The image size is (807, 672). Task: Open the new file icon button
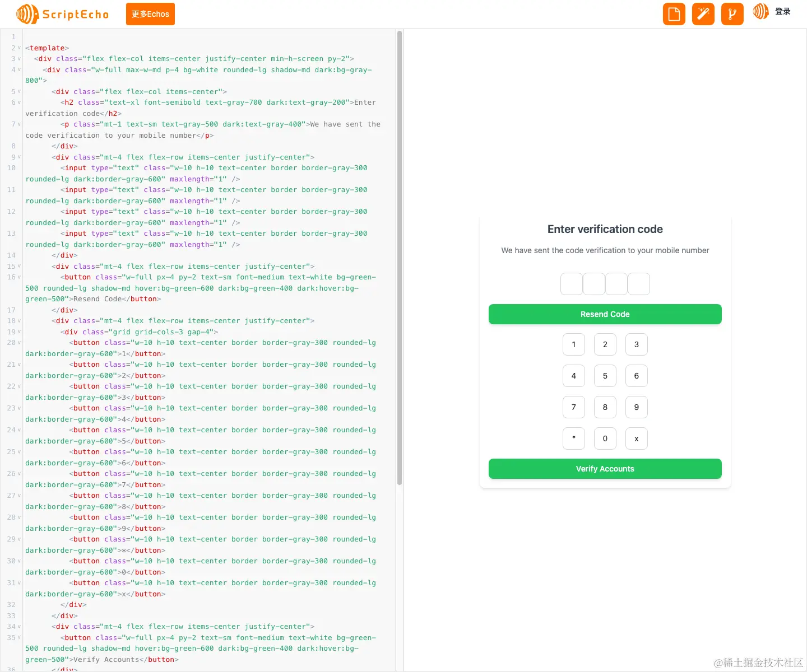click(x=674, y=14)
